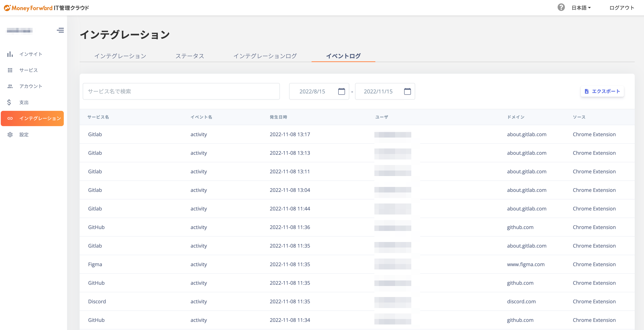Viewport: 644px width, 330px height.
Task: Click the インテグレーション page heading
Action: (x=125, y=34)
